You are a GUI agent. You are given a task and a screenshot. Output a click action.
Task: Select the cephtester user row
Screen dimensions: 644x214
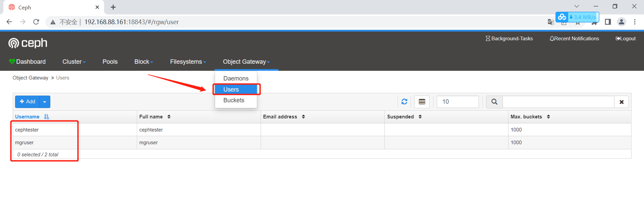tap(322, 130)
